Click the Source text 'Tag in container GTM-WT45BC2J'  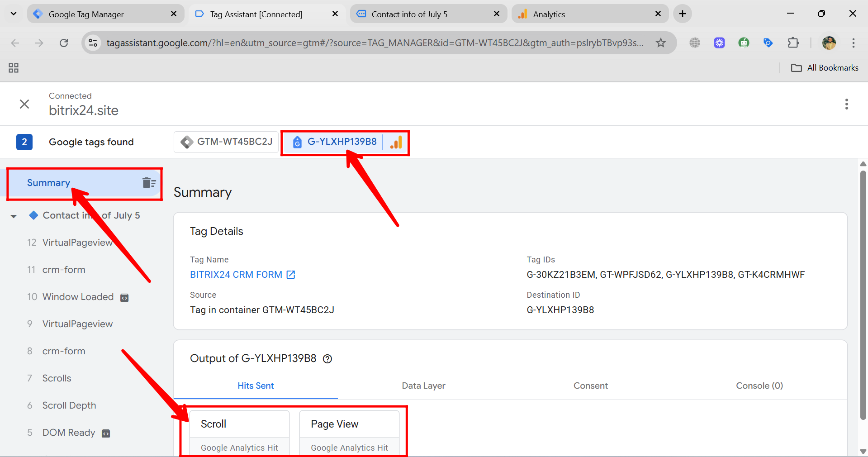(x=262, y=310)
